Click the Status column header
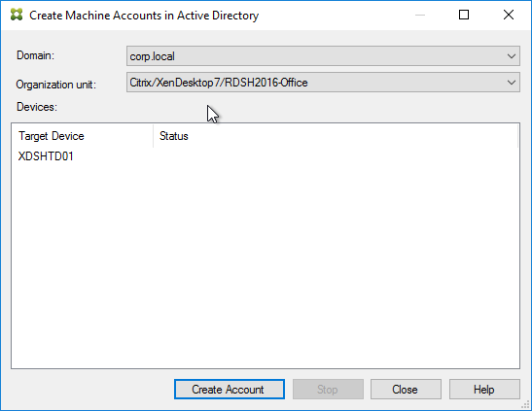Screen dimensions: 532x411 [336, 136]
